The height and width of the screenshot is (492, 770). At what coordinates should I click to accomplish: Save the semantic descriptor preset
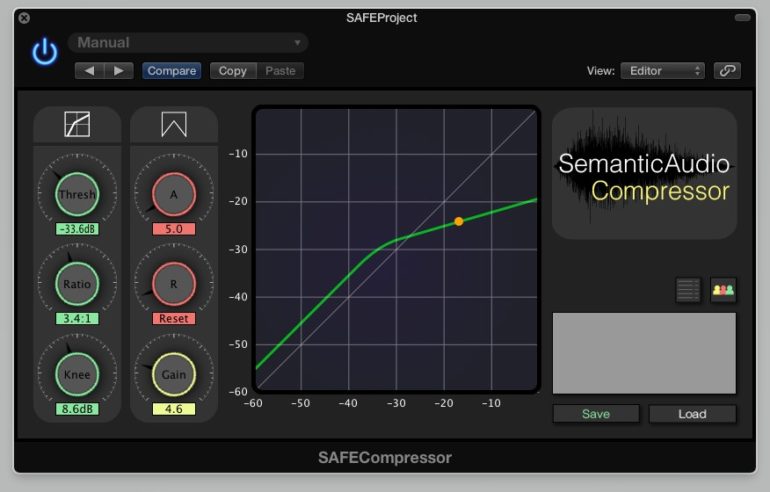[596, 414]
